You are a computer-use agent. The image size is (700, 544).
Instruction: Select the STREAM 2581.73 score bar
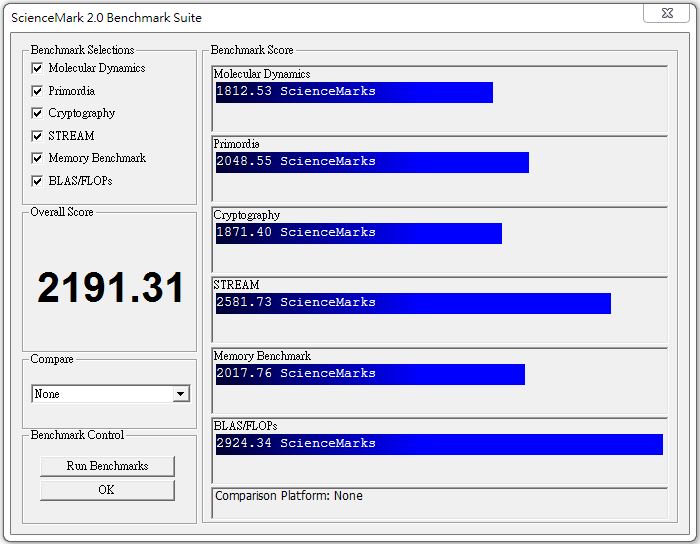pos(413,303)
